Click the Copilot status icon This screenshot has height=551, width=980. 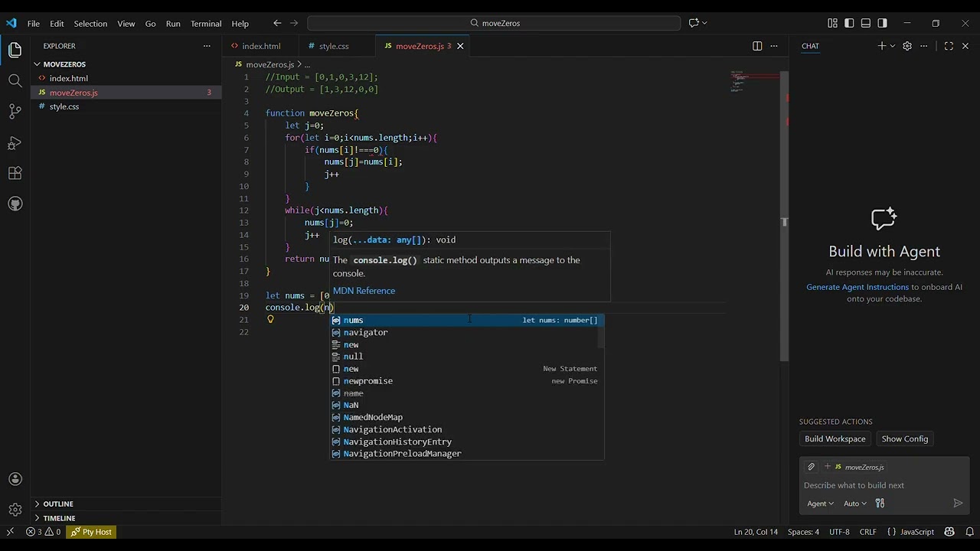pyautogui.click(x=949, y=532)
